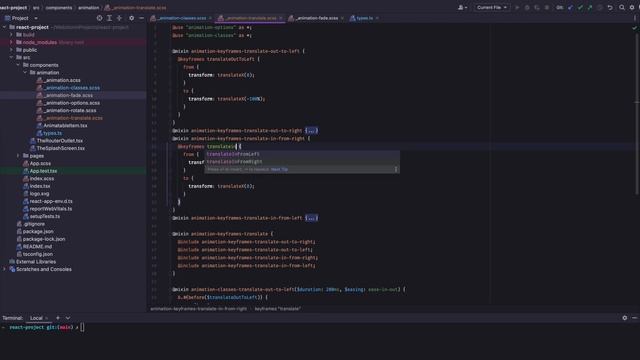Click the green inspection checkmark in editor corner

[634, 28]
